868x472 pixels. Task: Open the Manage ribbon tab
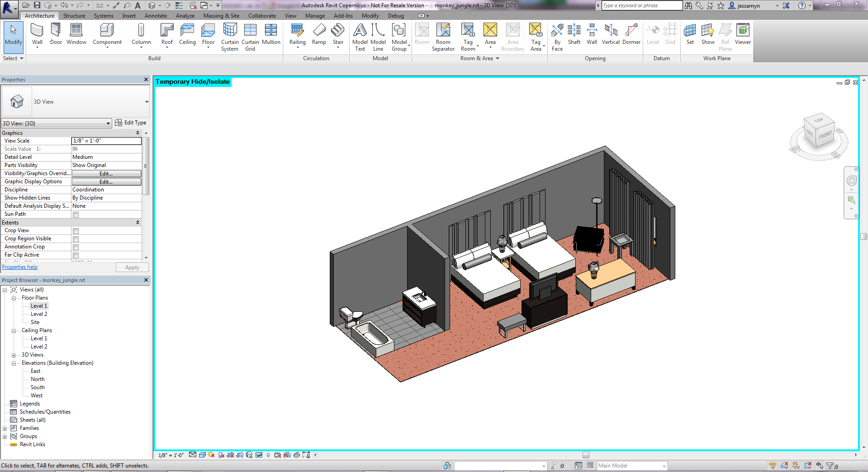[x=315, y=16]
